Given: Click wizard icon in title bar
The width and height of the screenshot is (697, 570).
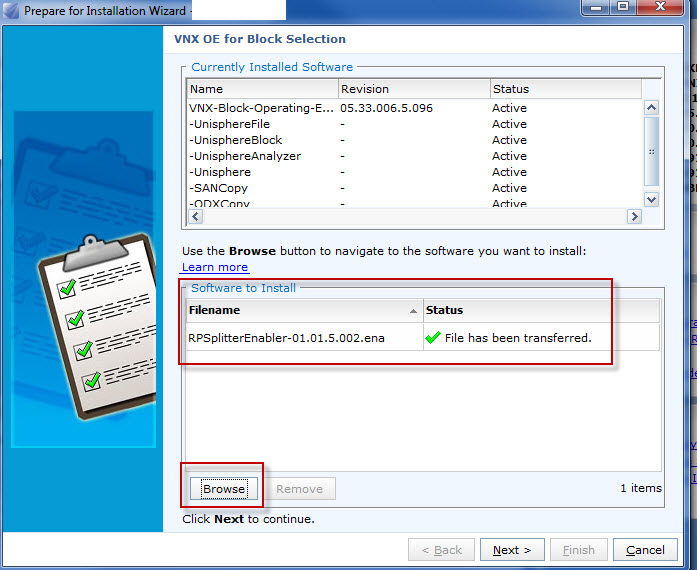Looking at the screenshot, I should coord(11,11).
